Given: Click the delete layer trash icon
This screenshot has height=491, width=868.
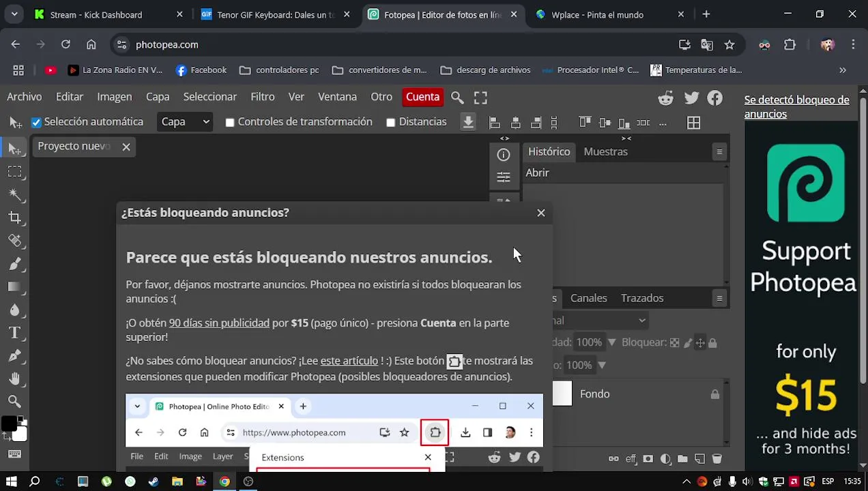Looking at the screenshot, I should (x=717, y=459).
